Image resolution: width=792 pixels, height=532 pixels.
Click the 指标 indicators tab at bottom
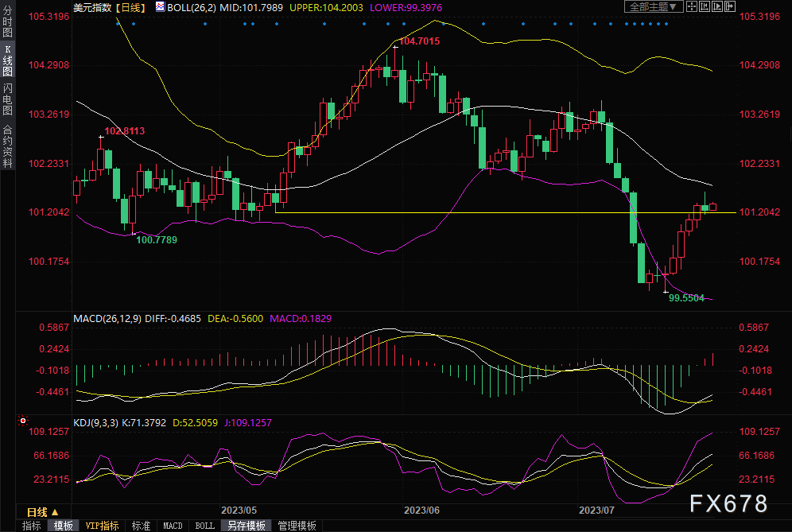point(31,526)
